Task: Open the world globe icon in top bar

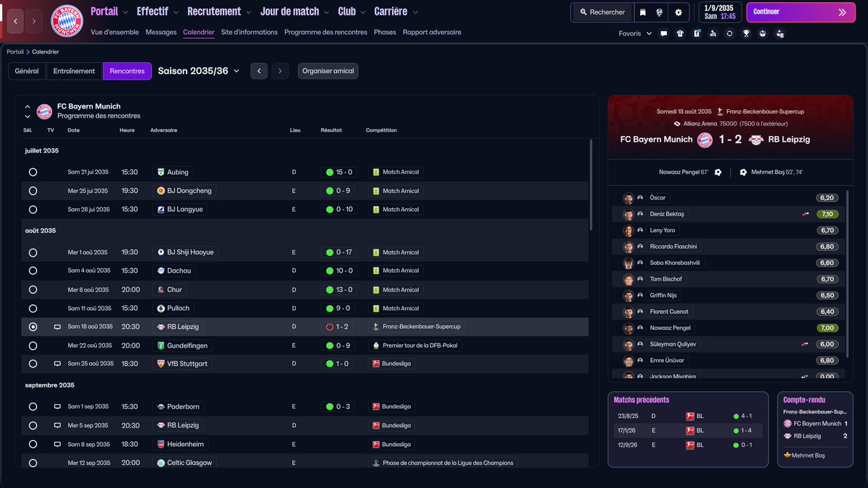Action: click(660, 12)
